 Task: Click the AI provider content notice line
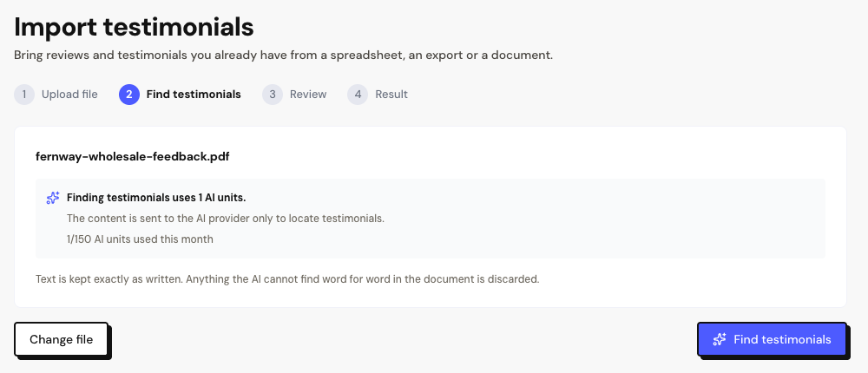point(226,219)
